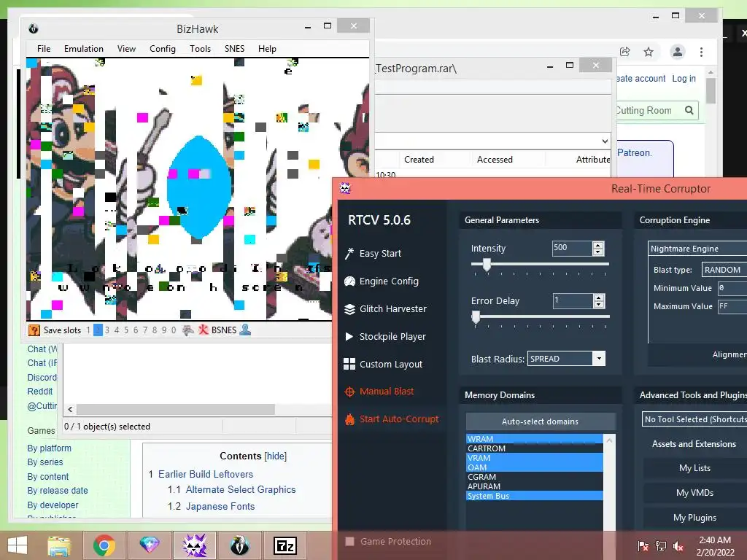Screen dimensions: 747x560
Task: Open Engine Config gauge icon
Action: (349, 281)
